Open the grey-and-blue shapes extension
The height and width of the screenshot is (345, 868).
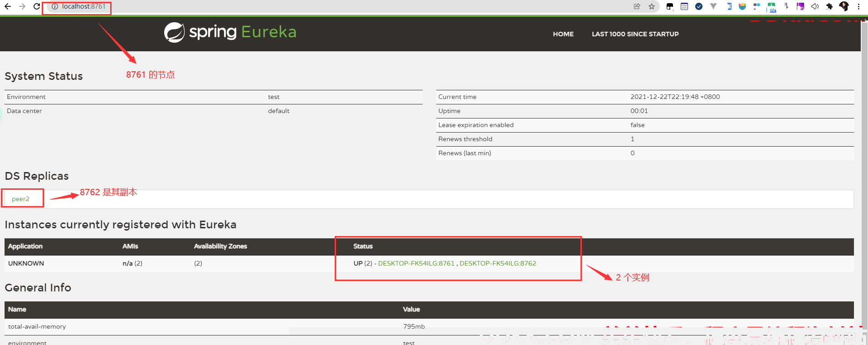[757, 6]
